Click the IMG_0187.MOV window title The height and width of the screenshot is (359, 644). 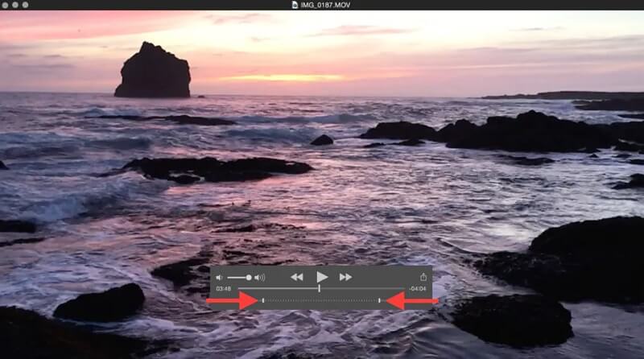click(x=325, y=5)
